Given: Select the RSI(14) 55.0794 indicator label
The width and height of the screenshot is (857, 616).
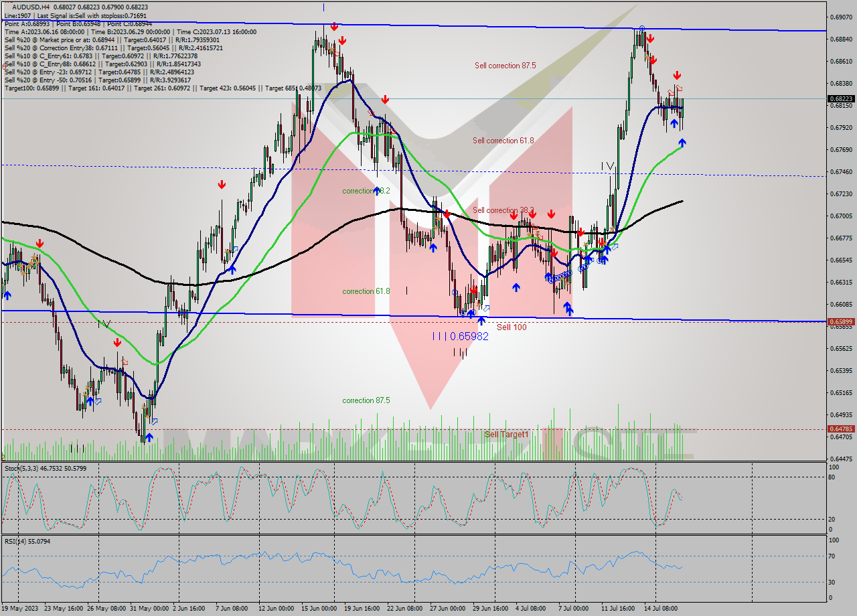Looking at the screenshot, I should pyautogui.click(x=27, y=541).
